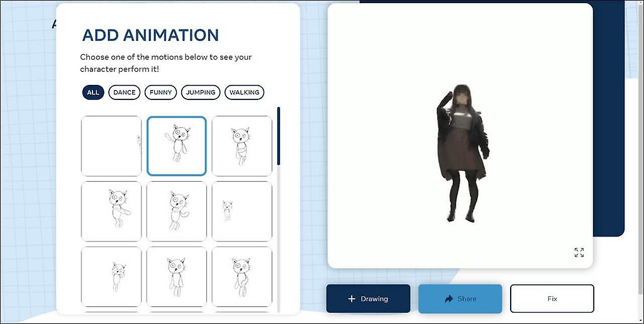Choose the highlighted waving cat animation
644x324 pixels.
click(177, 146)
